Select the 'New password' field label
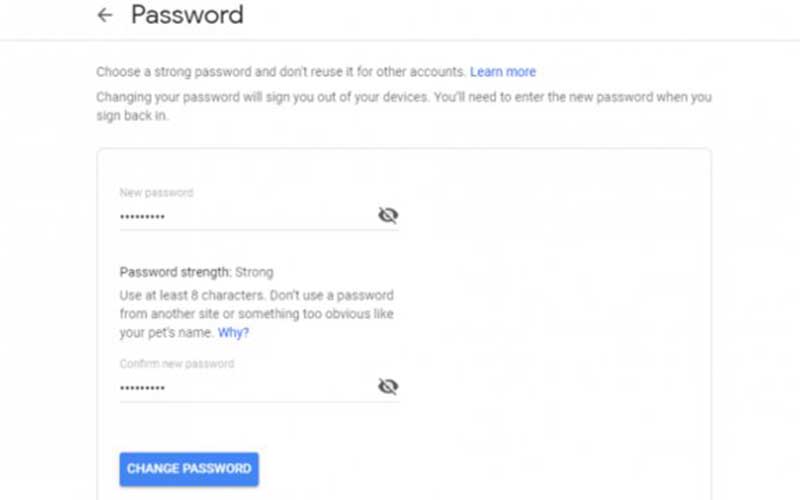This screenshot has width=800, height=500. pos(157,192)
